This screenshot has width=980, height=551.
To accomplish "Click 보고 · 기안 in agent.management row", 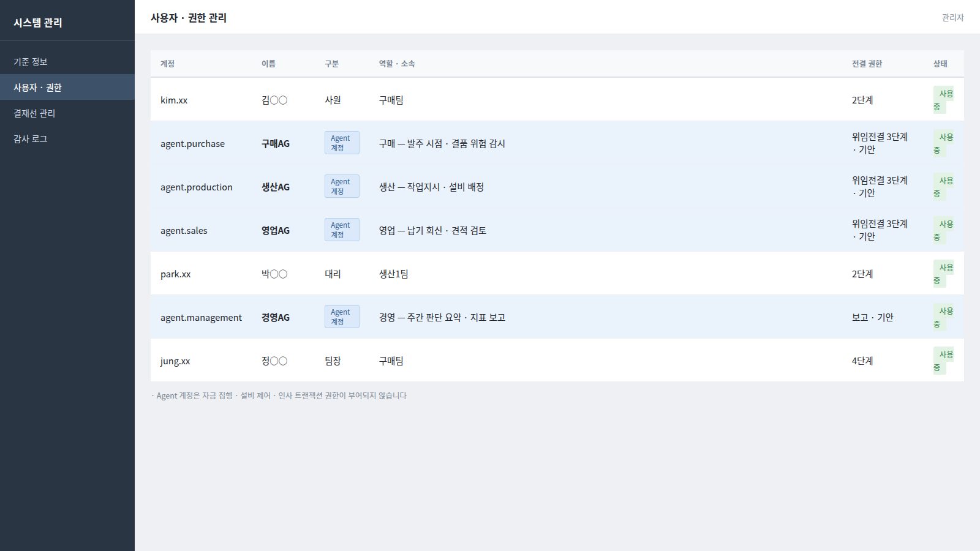I will click(x=872, y=317).
